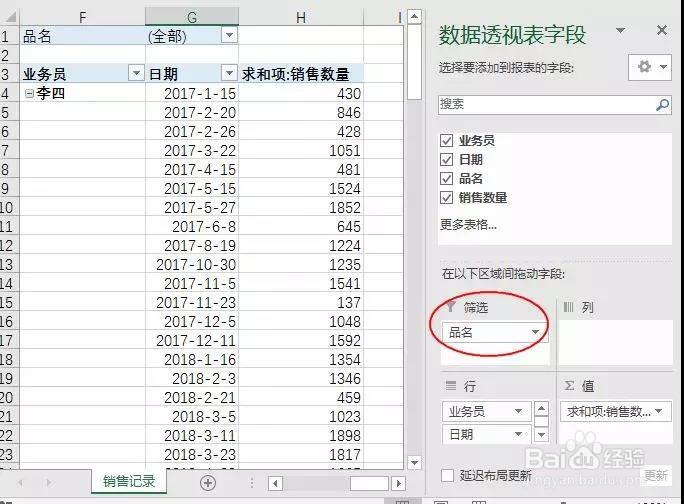This screenshot has width=684, height=504.
Task: Switch to the 销售记录 sheet tab
Action: click(x=129, y=481)
